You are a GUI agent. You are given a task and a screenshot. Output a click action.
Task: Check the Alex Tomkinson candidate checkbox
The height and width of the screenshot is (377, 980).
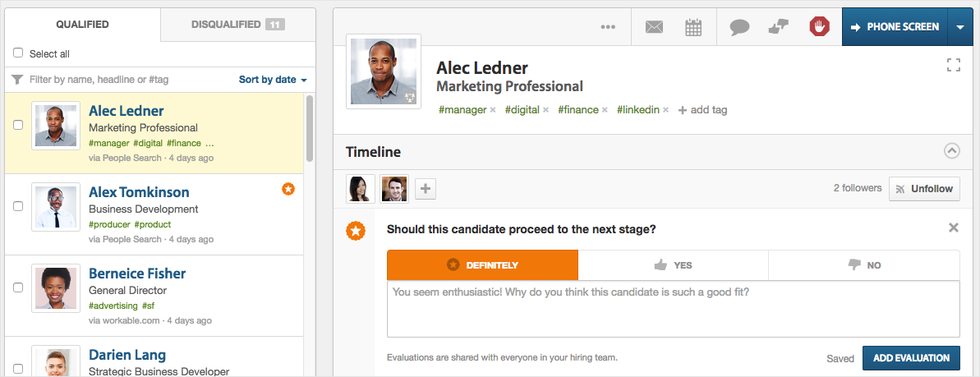point(18,205)
